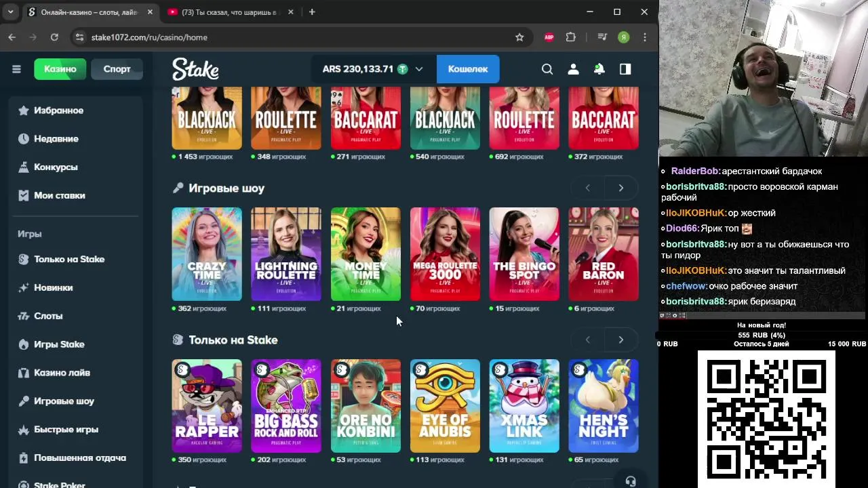
Task: Open Повышенная отдача in the sidebar
Action: [77, 458]
